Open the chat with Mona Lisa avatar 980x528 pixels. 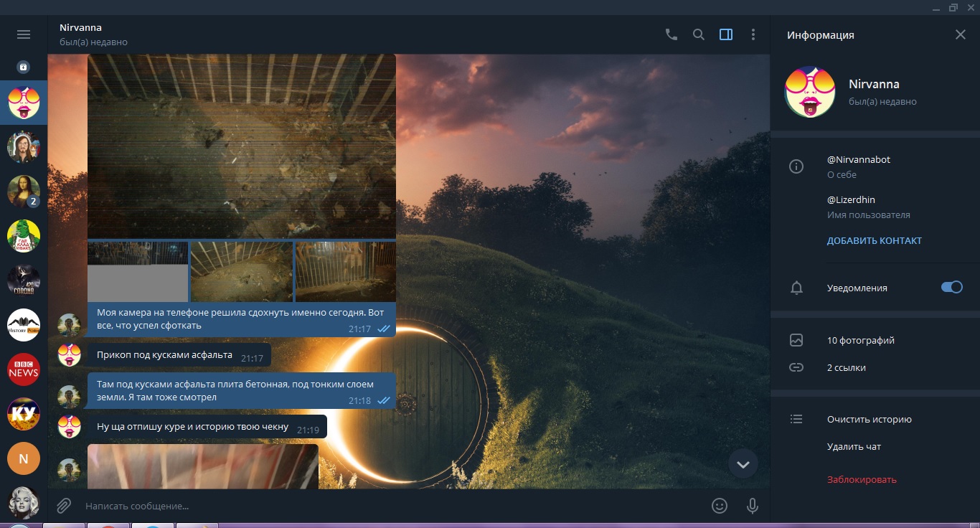24,192
